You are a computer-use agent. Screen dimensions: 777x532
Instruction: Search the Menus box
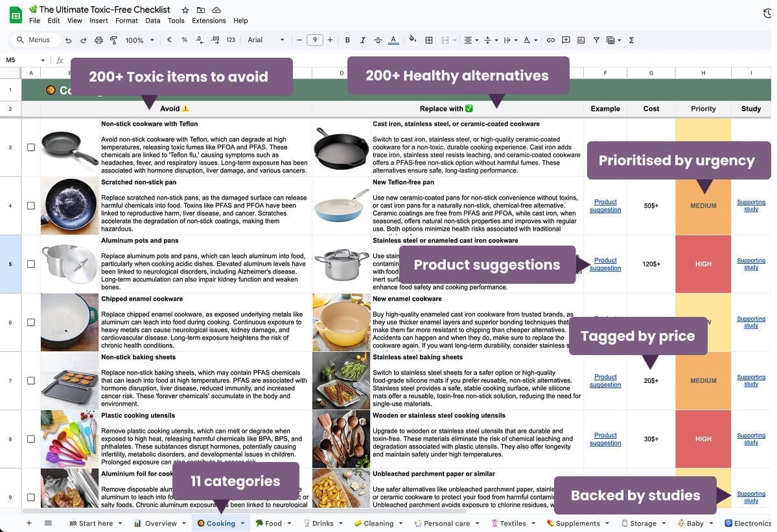click(x=34, y=40)
